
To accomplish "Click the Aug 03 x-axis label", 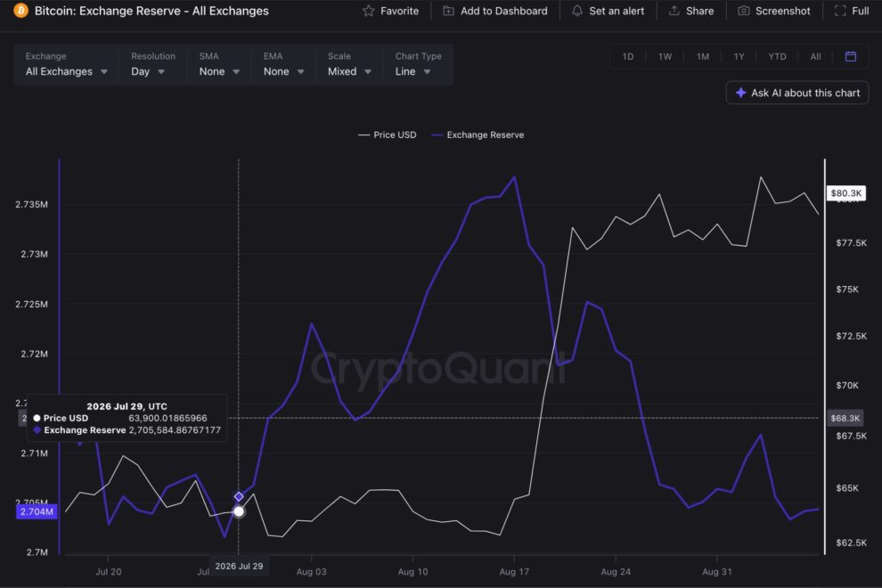I will pyautogui.click(x=311, y=572).
